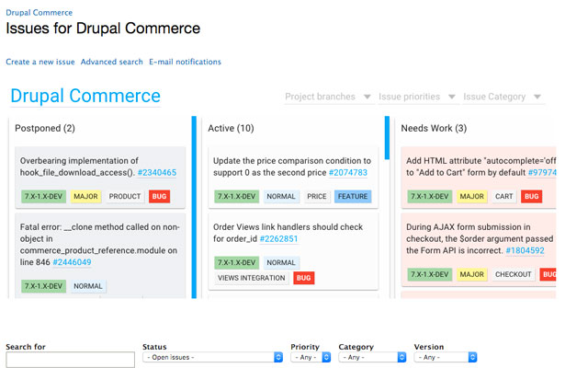Click CART tag in Needs Work column

[x=504, y=196]
